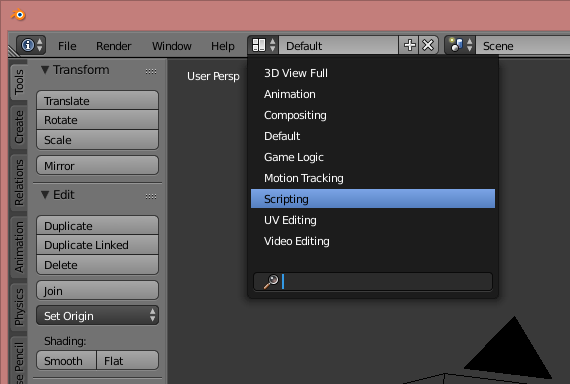Select the UV Editing layout

373,220
